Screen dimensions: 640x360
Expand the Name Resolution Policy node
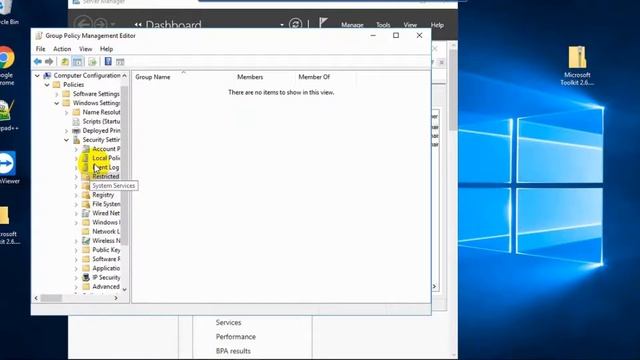pyautogui.click(x=67, y=112)
